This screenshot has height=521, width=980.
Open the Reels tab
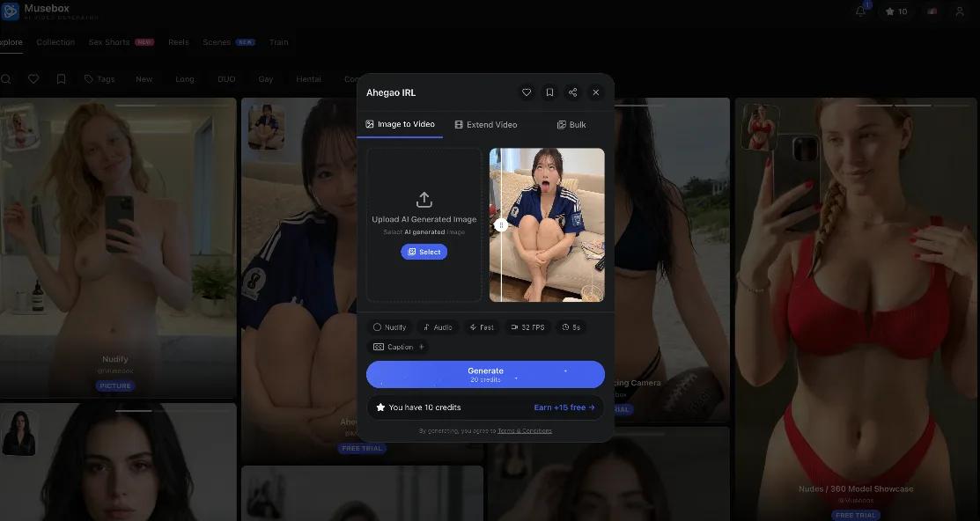click(179, 42)
